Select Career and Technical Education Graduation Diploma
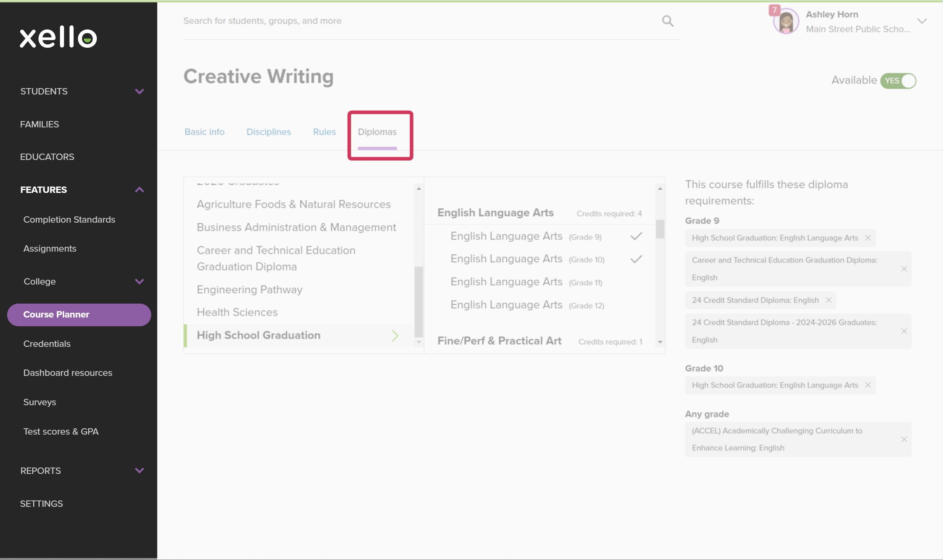The height and width of the screenshot is (560, 943). tap(276, 258)
